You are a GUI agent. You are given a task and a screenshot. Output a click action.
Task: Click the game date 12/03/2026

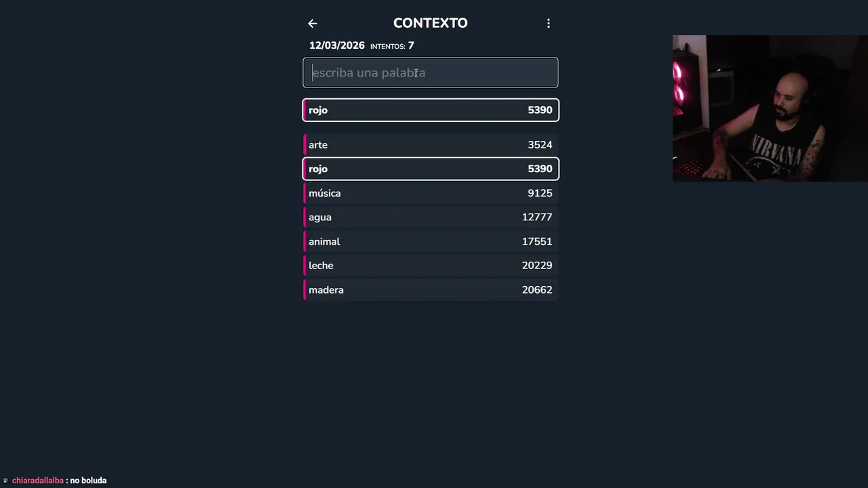[337, 45]
